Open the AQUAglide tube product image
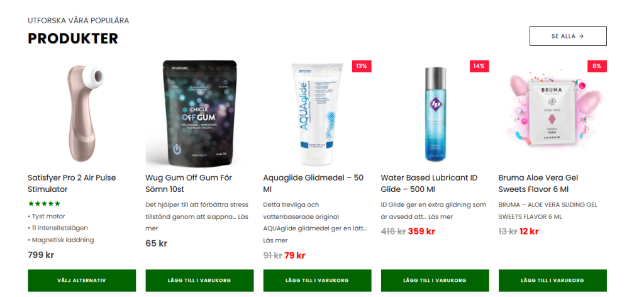The height and width of the screenshot is (297, 644). click(317, 114)
